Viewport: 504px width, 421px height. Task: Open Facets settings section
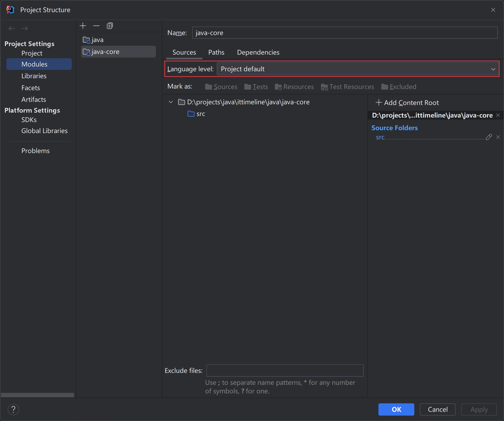31,88
